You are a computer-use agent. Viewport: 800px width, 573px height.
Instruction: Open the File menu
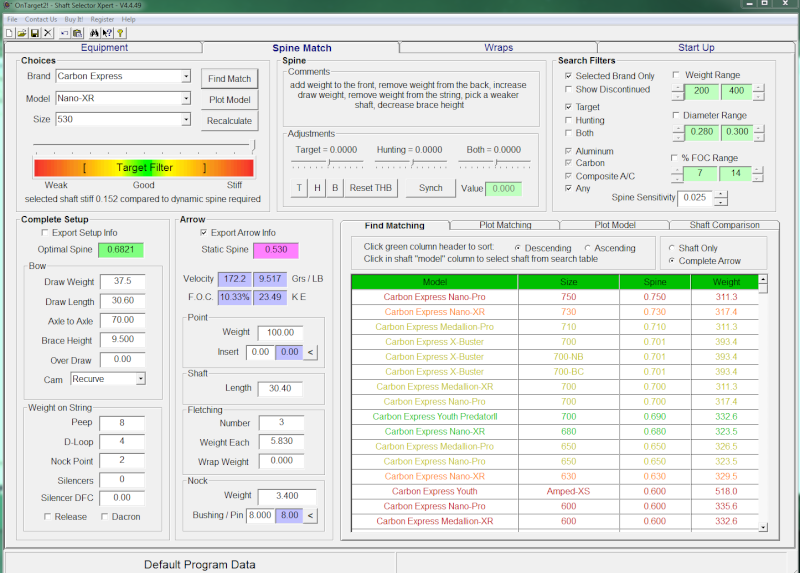pos(12,19)
